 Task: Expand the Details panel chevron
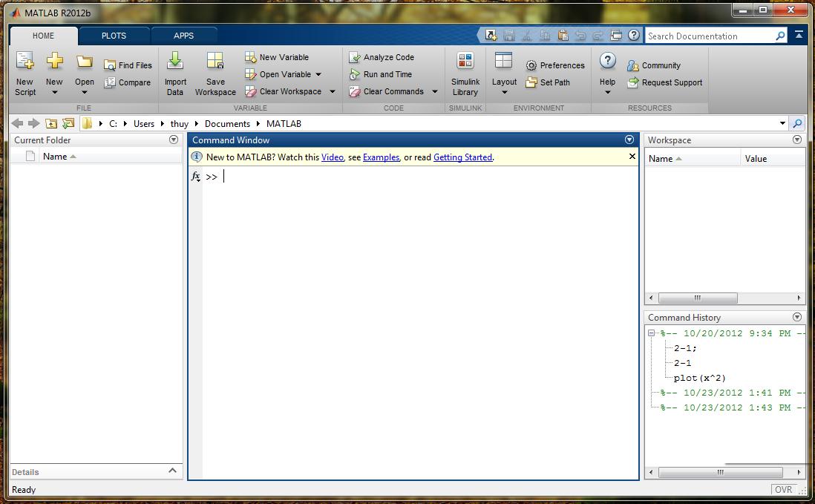(172, 471)
